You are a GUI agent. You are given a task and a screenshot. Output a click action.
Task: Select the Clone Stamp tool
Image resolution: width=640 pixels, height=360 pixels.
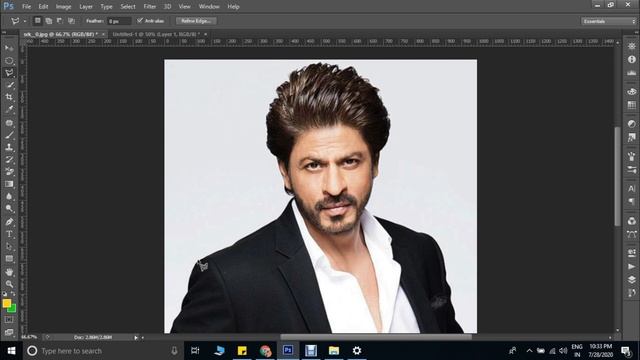tap(9, 147)
